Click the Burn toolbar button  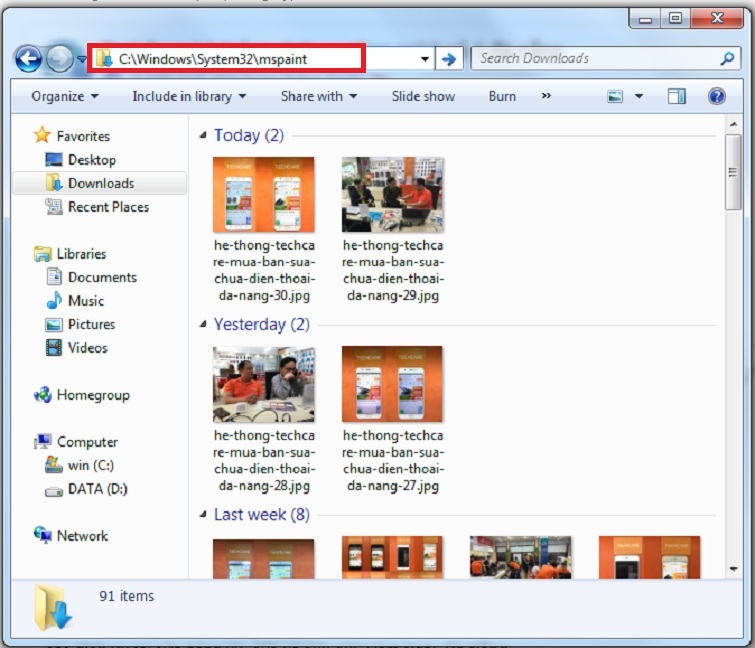coord(502,96)
